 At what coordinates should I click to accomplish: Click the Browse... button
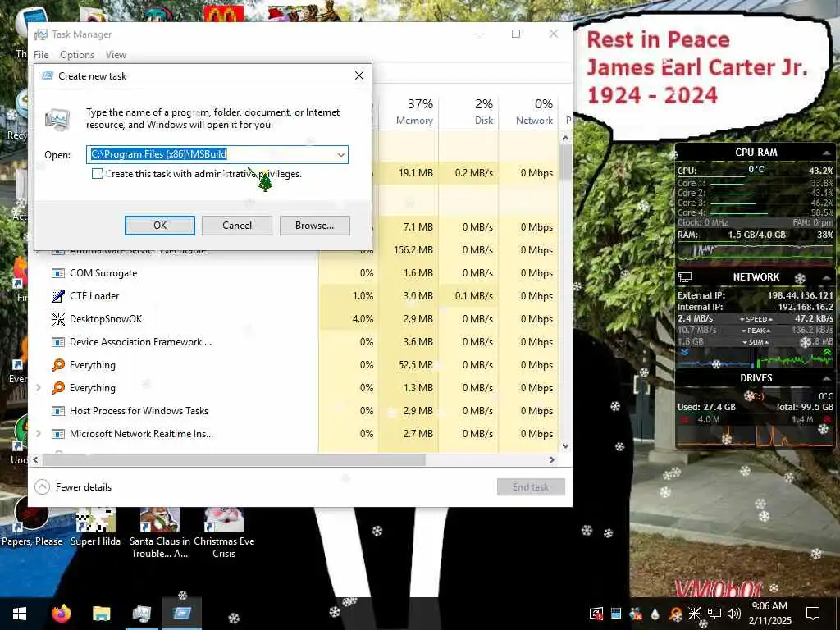(314, 226)
